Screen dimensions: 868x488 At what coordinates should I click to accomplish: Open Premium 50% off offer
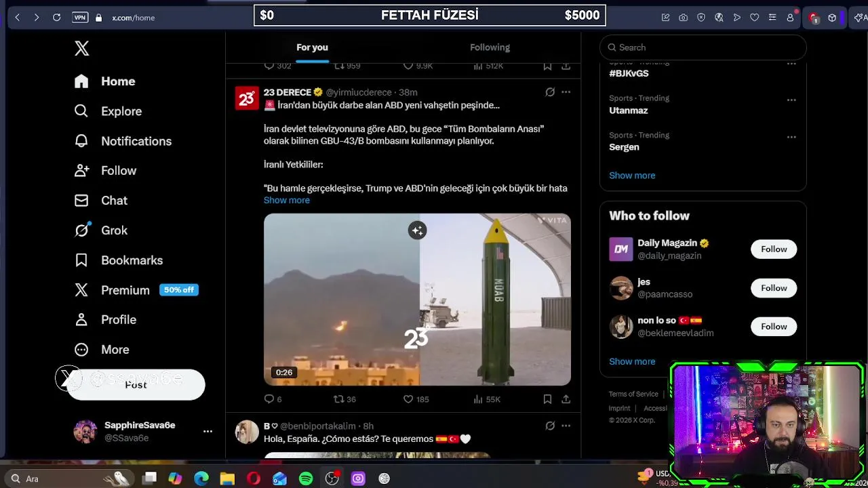click(136, 290)
